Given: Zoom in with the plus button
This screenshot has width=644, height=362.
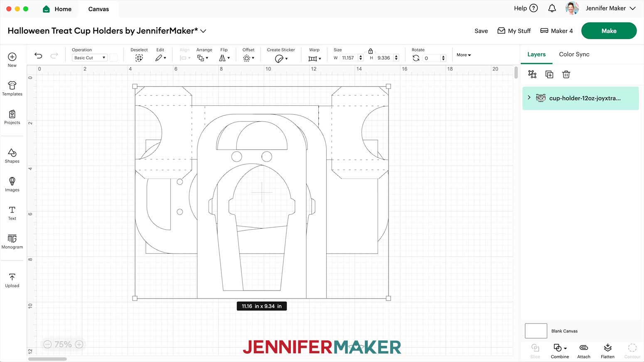Looking at the screenshot, I should pyautogui.click(x=79, y=344).
